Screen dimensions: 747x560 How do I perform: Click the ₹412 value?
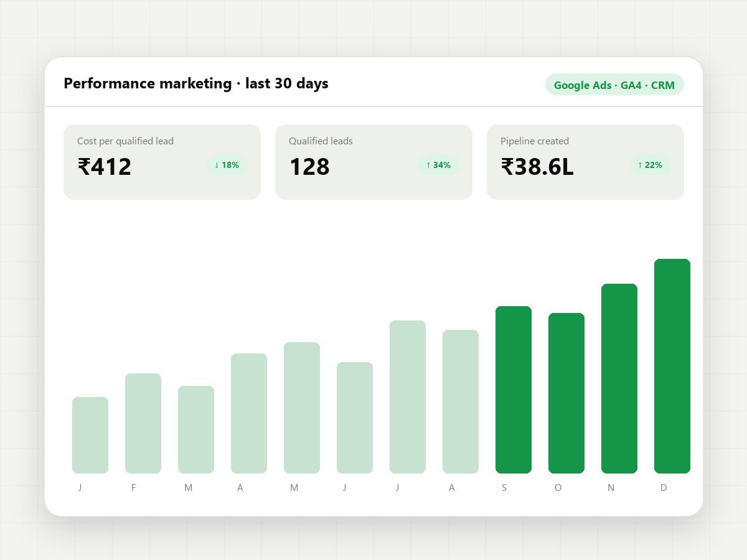[105, 167]
